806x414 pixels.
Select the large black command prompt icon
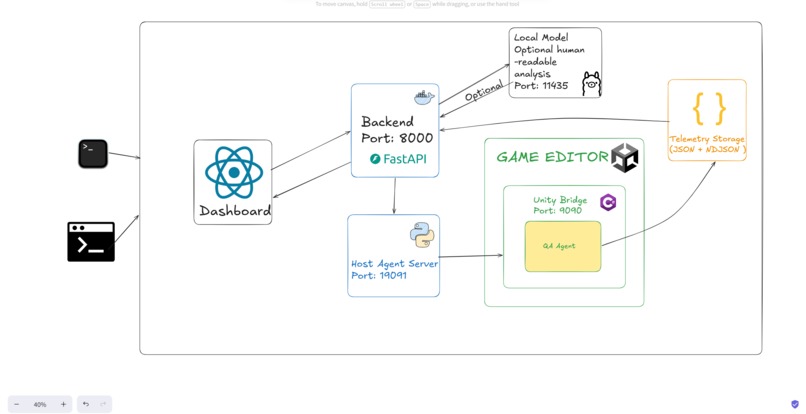tap(91, 242)
